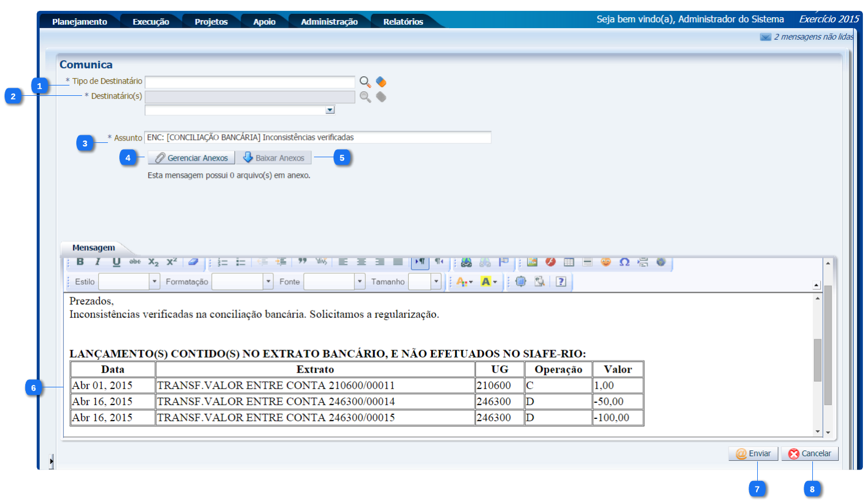Open the Relatórios menu
This screenshot has width=868, height=501.
[403, 22]
